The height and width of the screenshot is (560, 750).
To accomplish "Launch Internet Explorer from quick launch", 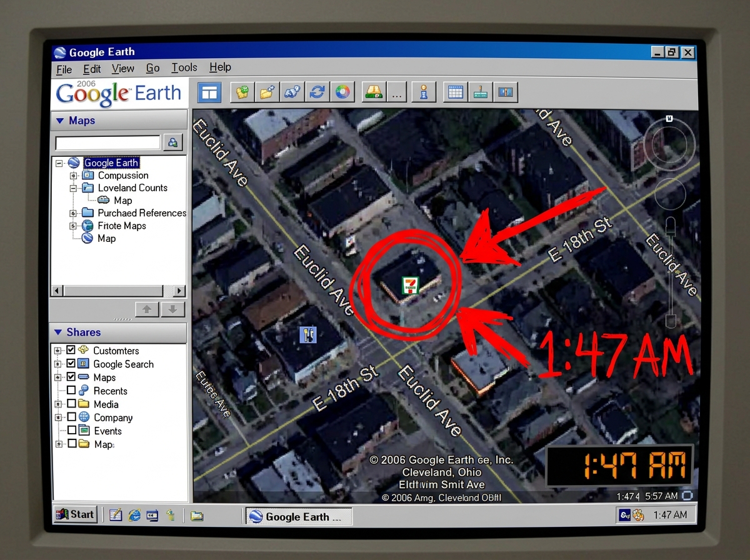I will 134,515.
